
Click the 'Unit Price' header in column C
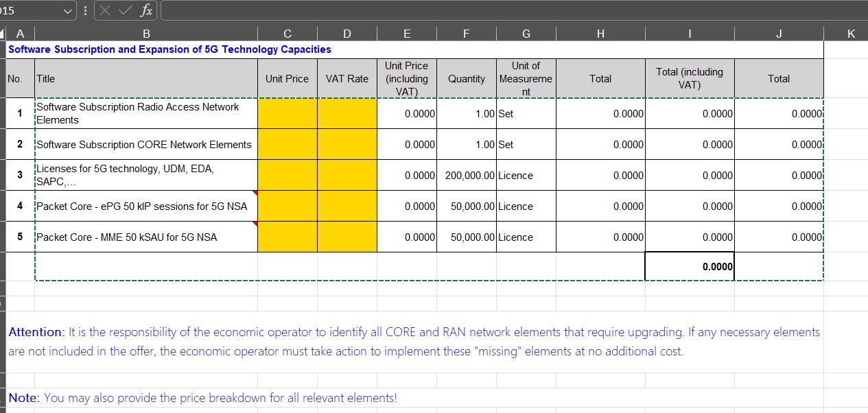(x=288, y=79)
